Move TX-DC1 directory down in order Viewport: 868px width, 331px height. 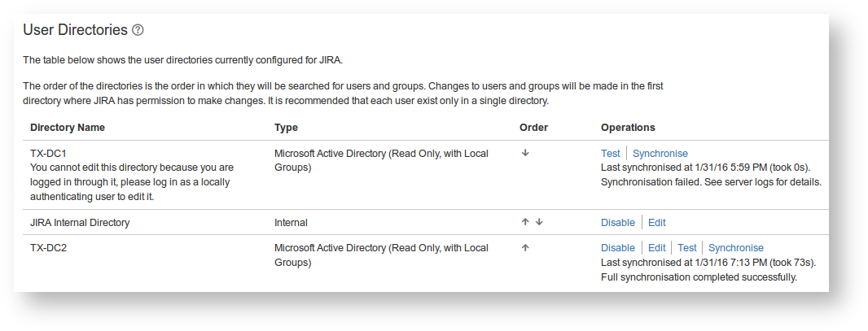tap(525, 153)
